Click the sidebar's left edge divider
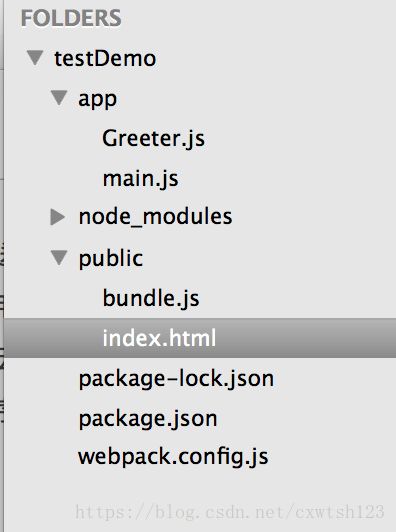 pos(3,266)
